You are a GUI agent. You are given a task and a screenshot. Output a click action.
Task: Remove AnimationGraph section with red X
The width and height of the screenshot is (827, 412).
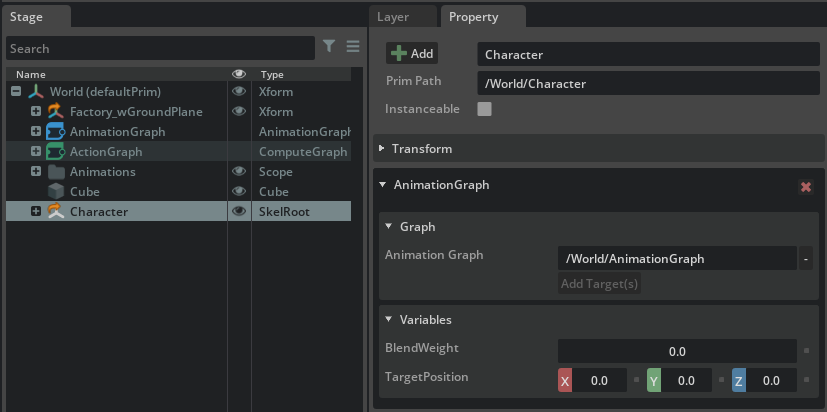[806, 187]
